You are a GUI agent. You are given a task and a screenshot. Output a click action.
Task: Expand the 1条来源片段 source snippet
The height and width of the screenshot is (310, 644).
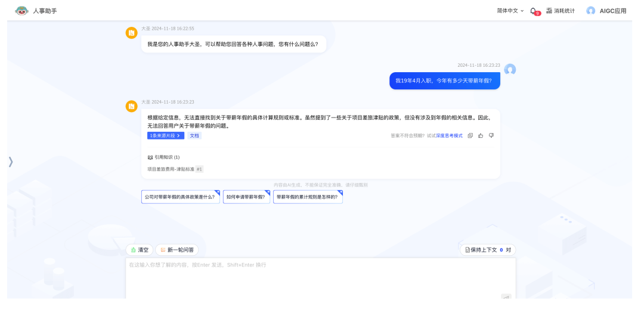pos(165,136)
